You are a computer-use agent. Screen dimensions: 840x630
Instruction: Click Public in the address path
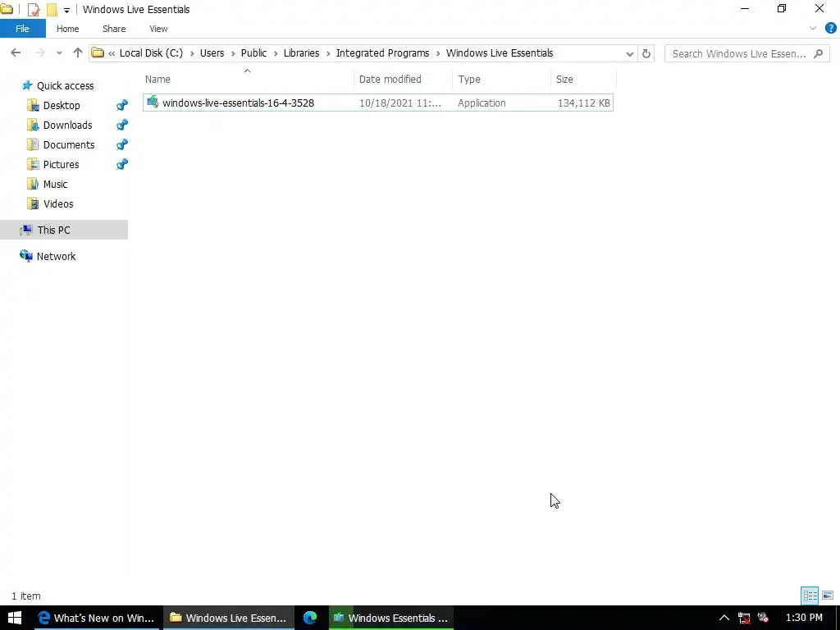(254, 53)
